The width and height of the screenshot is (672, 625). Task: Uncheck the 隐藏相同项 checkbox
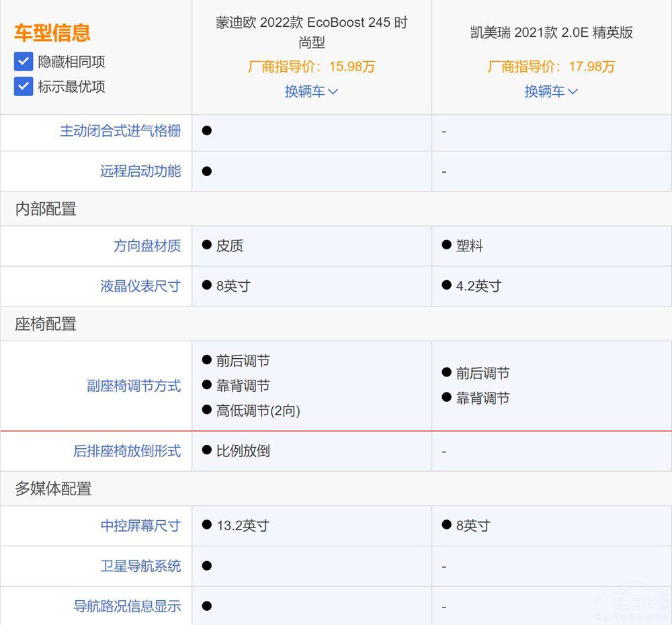(x=24, y=62)
